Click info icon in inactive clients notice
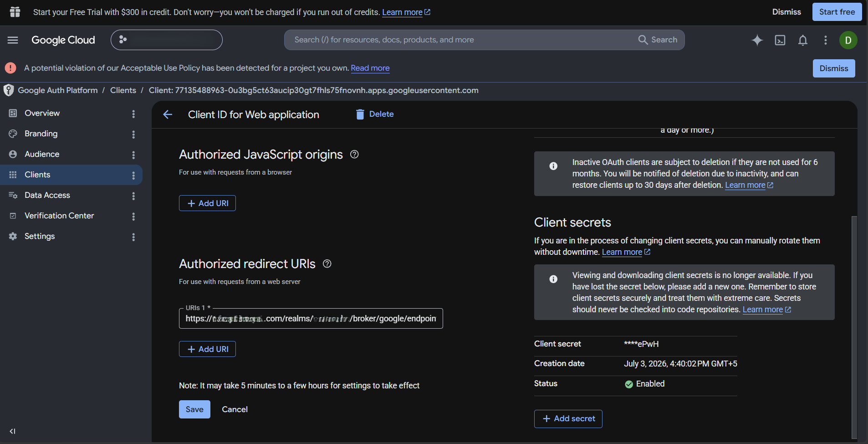868x444 pixels. click(x=553, y=166)
